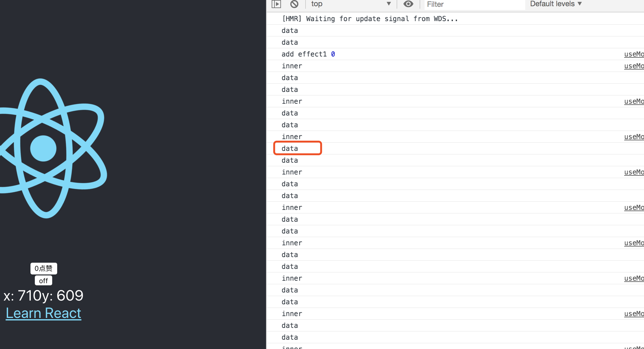This screenshot has height=349, width=644.
Task: Click the blue 0 value in add effect1 log
Action: 333,54
